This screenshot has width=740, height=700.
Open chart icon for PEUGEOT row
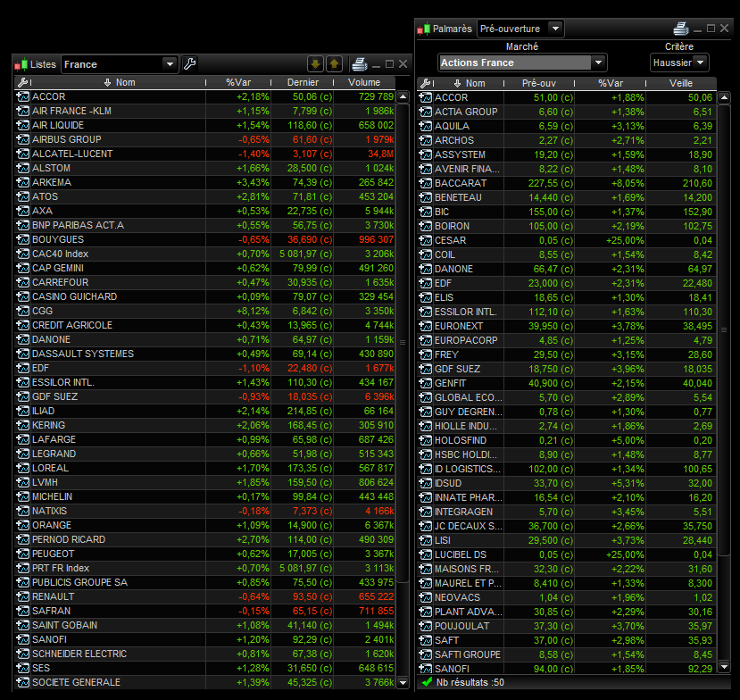(x=22, y=554)
